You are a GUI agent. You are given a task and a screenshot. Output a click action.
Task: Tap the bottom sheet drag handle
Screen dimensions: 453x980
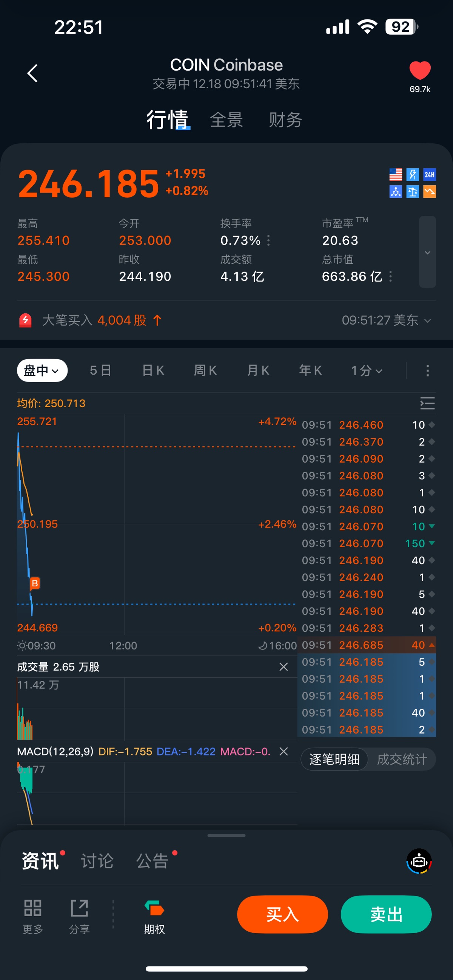(226, 835)
